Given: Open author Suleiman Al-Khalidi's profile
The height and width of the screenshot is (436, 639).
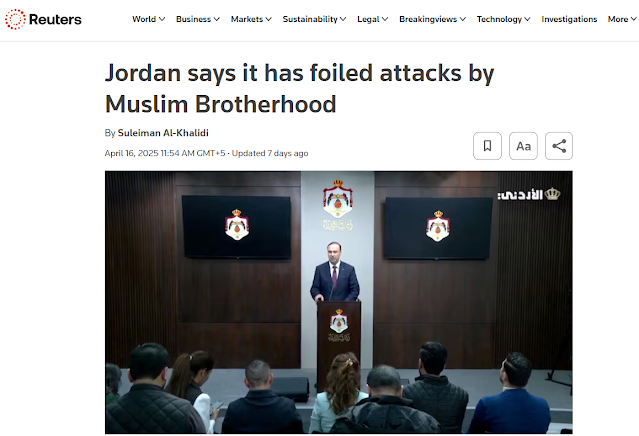Looking at the screenshot, I should [x=163, y=133].
